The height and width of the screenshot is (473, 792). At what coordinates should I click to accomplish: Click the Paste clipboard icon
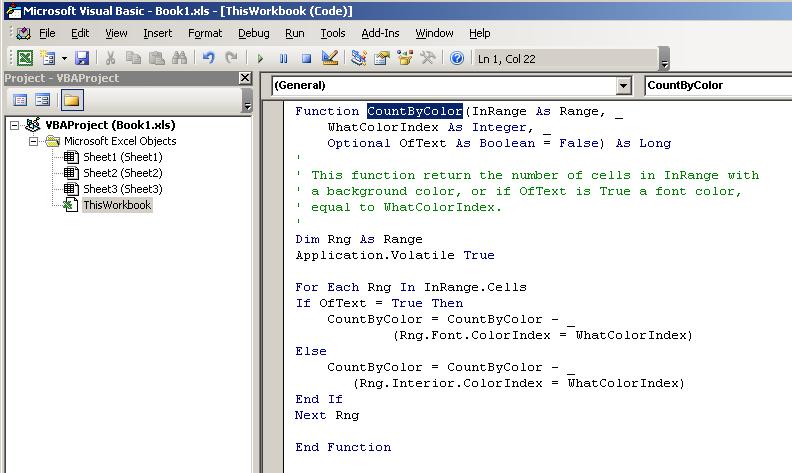click(x=157, y=58)
